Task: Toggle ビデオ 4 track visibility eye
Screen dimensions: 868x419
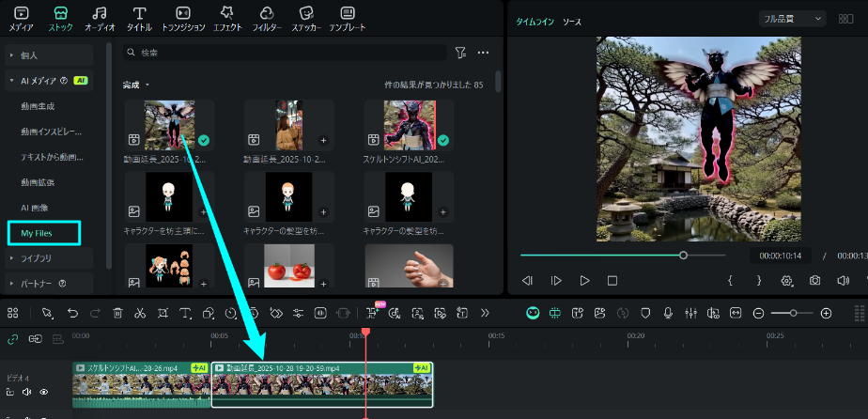Action: click(x=44, y=392)
